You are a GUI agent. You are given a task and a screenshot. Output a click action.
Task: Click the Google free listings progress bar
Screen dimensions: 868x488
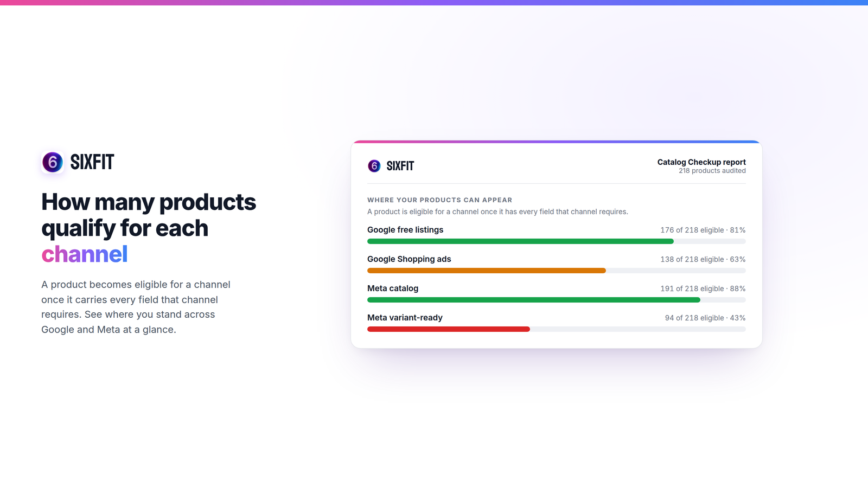pos(557,241)
